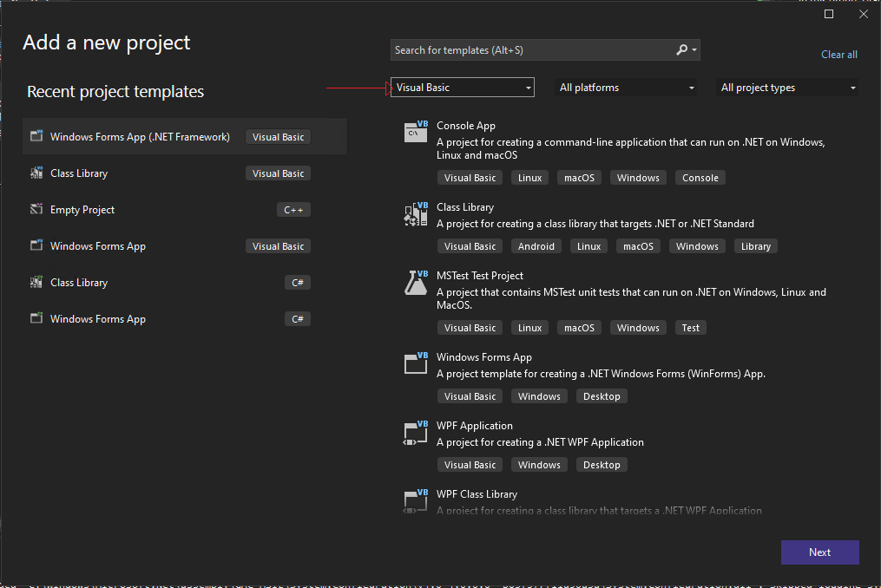Open the Visual Basic language dropdown
Viewport: 881px width, 588px height.
coord(462,87)
